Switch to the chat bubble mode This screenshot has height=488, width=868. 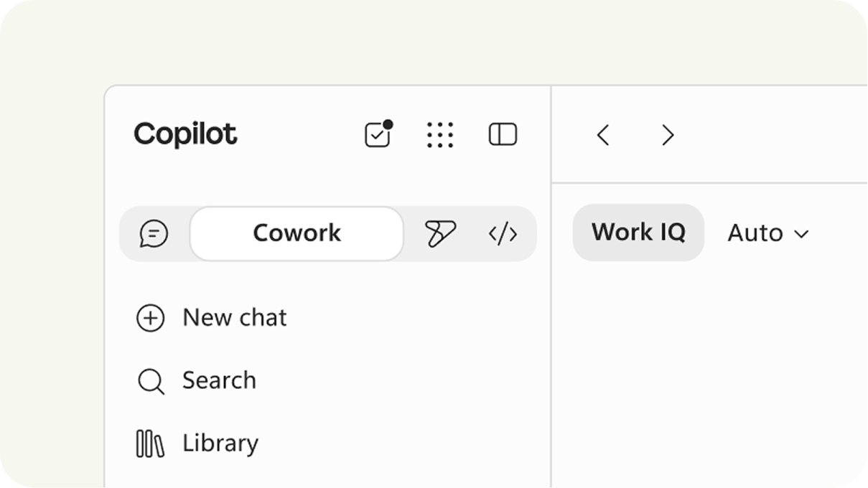[x=154, y=234]
